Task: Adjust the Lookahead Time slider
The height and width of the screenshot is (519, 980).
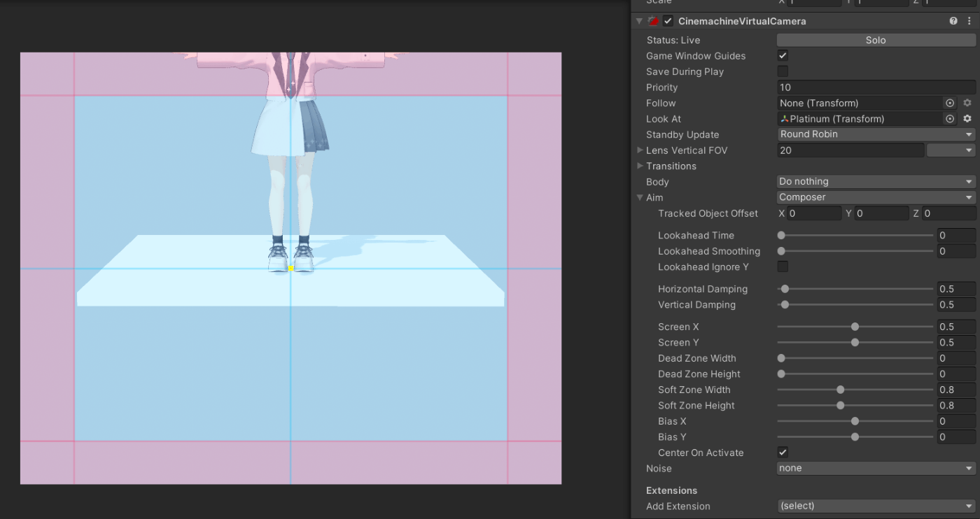Action: point(855,235)
